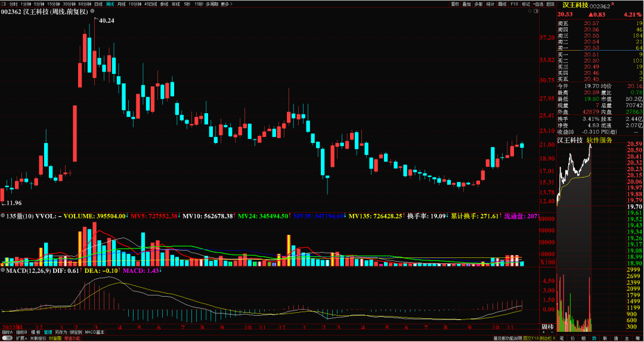Image resolution: width=644 pixels, height=342 pixels.
Task: Click the diamond icon at chart top-right
Action: (530, 11)
